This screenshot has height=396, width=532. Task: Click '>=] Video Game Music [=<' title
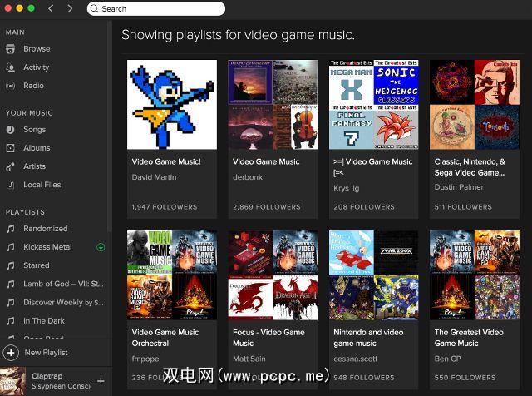click(x=373, y=167)
